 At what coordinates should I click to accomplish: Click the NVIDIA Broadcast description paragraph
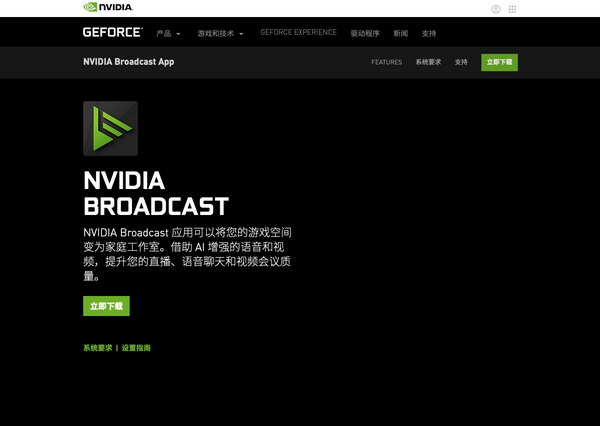(x=188, y=254)
